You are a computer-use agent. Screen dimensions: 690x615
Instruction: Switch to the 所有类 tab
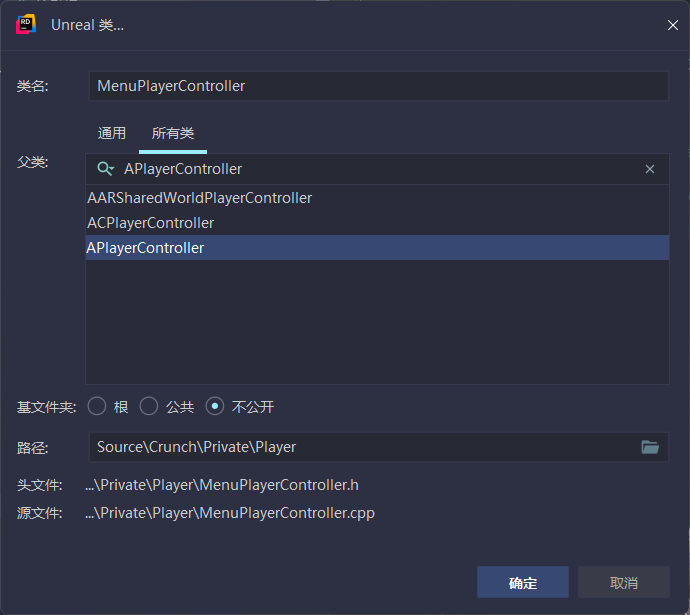point(172,133)
